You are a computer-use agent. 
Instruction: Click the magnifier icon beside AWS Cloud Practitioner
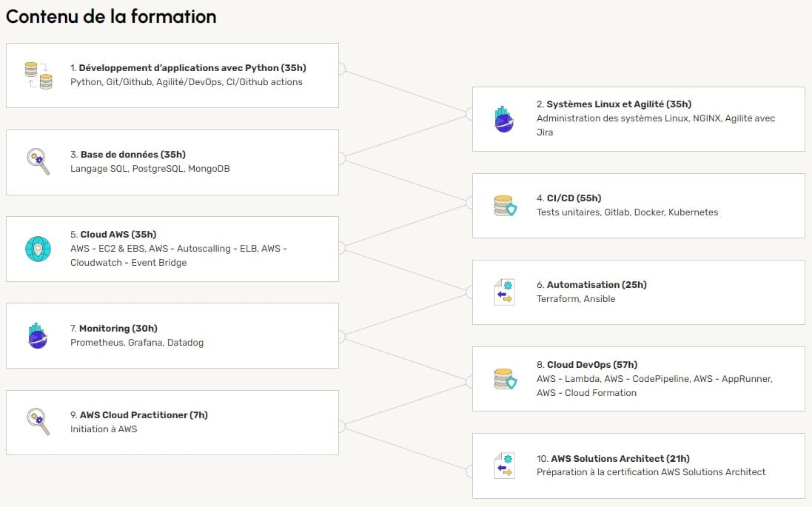pos(38,422)
